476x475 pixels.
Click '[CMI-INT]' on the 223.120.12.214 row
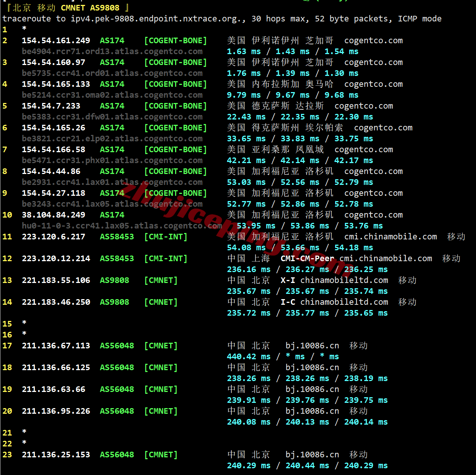(166, 259)
